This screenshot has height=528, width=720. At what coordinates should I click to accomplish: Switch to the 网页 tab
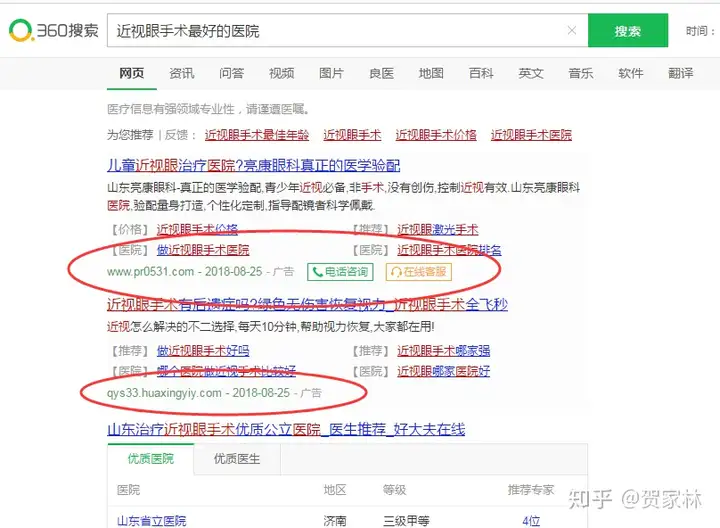point(132,73)
